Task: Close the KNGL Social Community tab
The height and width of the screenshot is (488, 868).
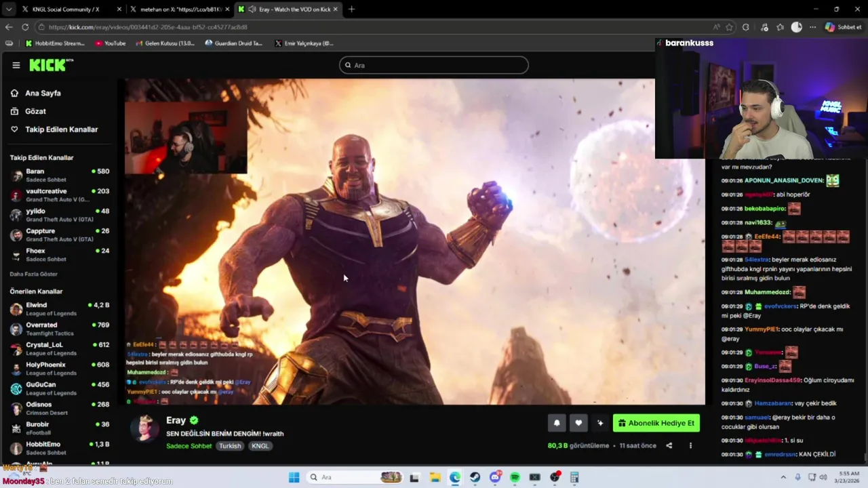Action: point(119,9)
